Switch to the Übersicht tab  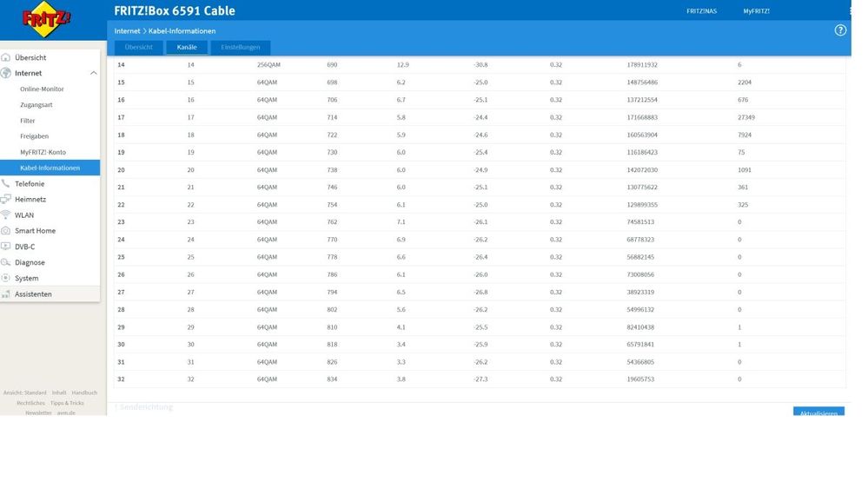point(138,48)
